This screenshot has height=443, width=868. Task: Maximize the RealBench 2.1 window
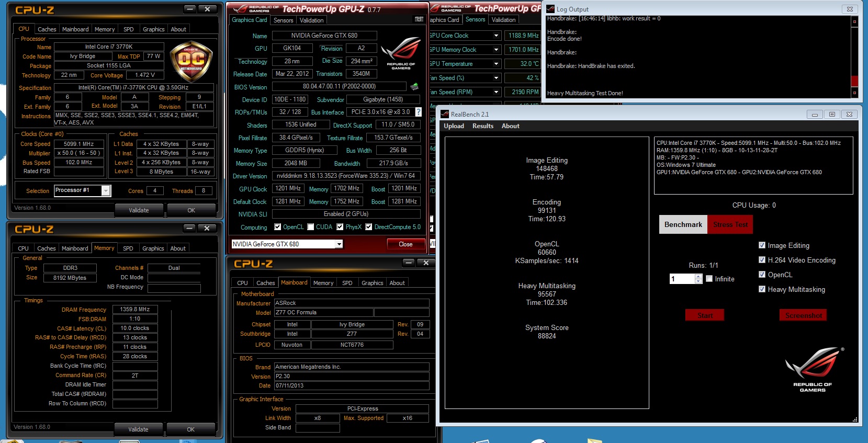click(x=832, y=114)
